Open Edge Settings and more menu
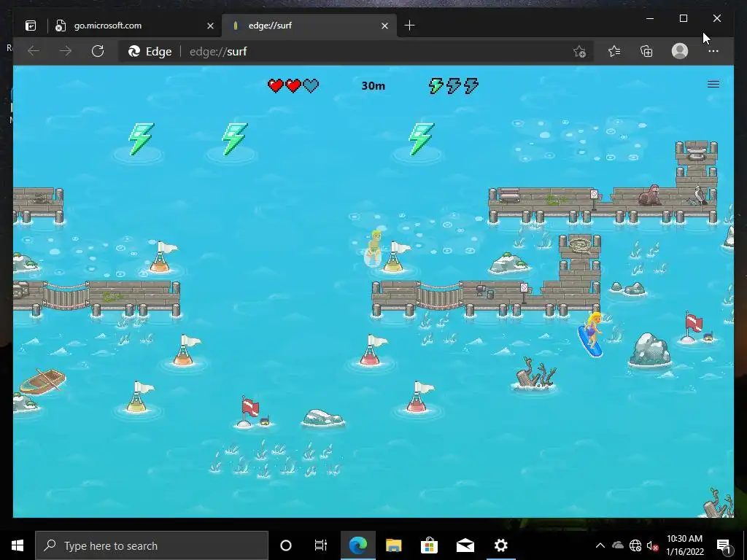747x560 pixels. tap(713, 51)
